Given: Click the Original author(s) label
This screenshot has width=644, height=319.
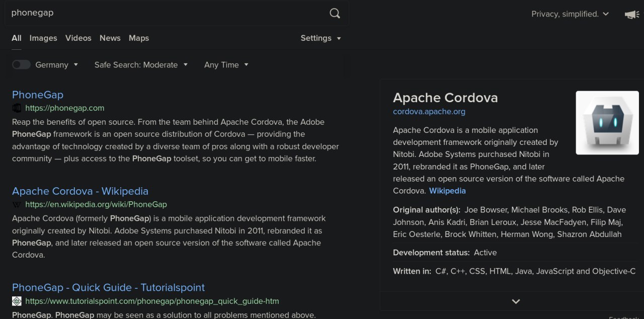Looking at the screenshot, I should pyautogui.click(x=427, y=210).
